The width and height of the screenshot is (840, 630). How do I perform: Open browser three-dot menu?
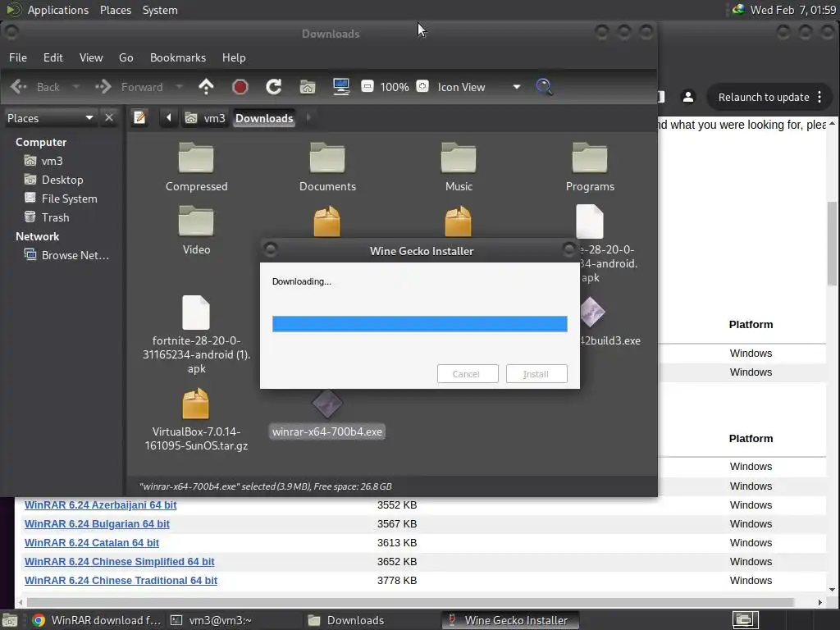point(819,97)
